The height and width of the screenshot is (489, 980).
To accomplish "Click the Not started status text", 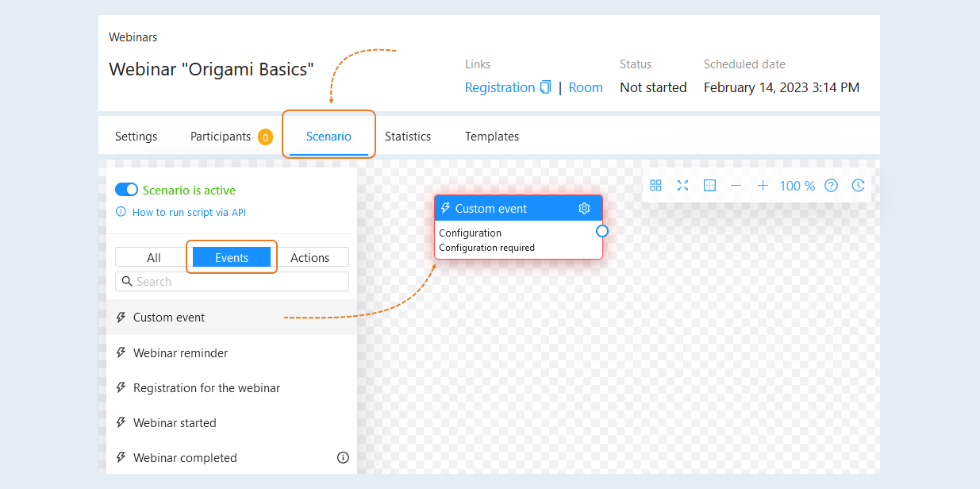I will coord(653,87).
